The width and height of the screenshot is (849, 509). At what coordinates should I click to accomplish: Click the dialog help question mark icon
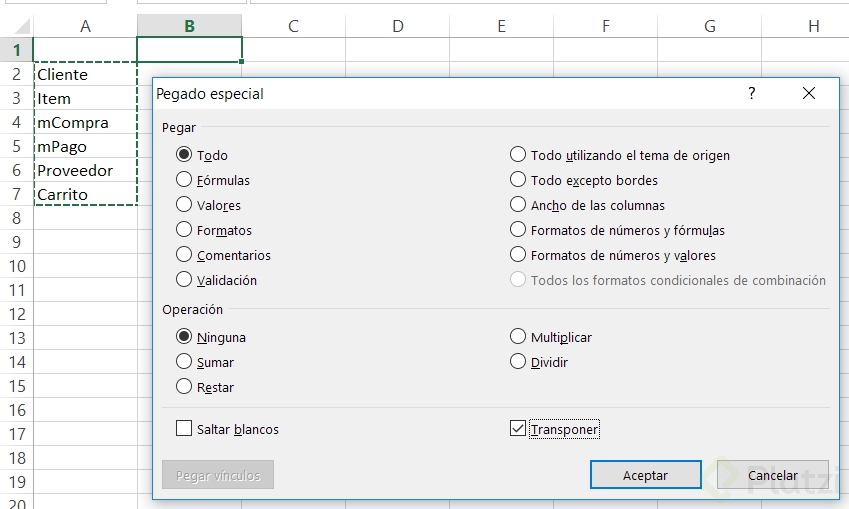[x=752, y=93]
